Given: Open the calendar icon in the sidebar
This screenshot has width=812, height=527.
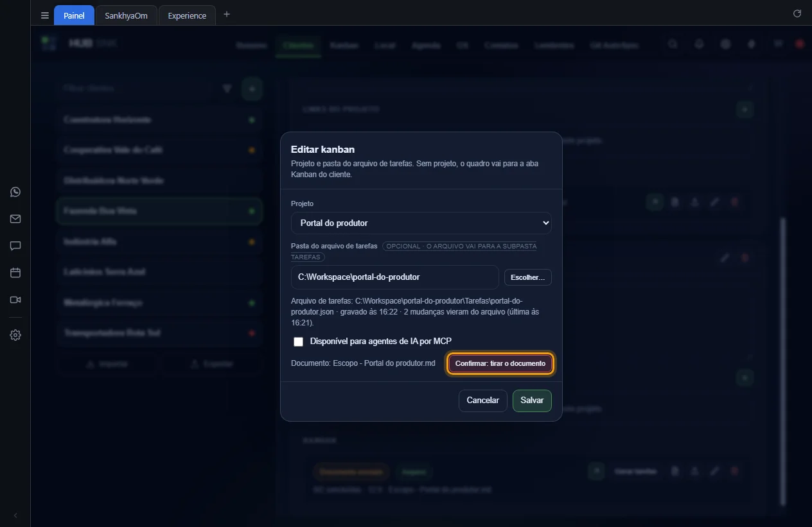Looking at the screenshot, I should (x=15, y=273).
